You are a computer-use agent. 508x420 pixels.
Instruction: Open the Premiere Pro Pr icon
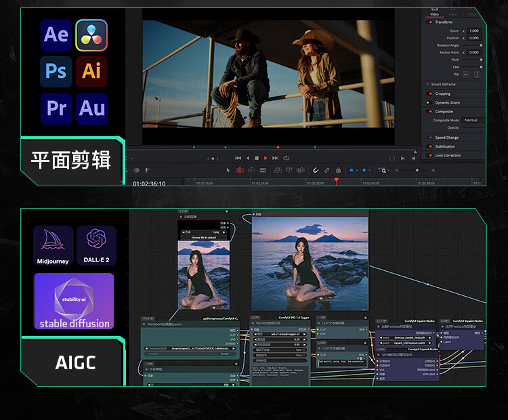pos(56,108)
